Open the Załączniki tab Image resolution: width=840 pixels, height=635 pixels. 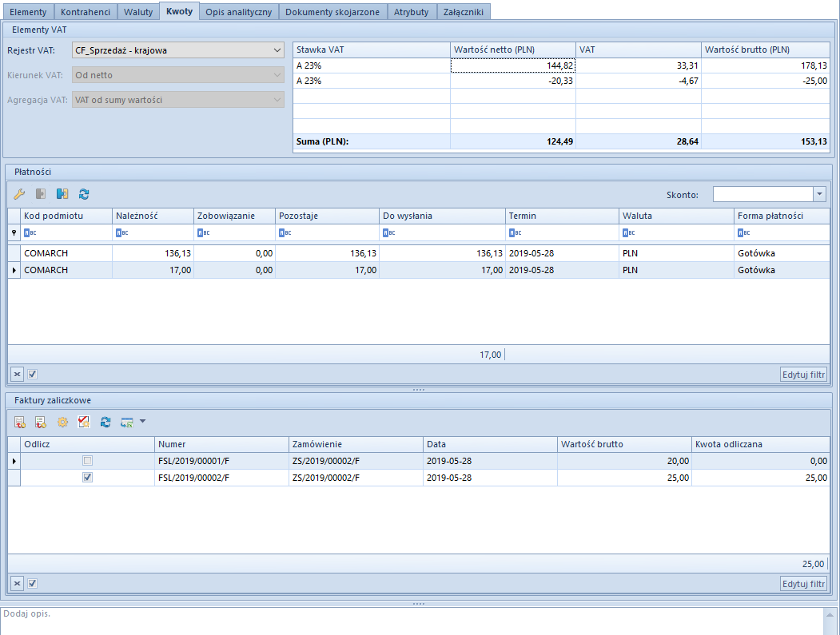pyautogui.click(x=464, y=12)
